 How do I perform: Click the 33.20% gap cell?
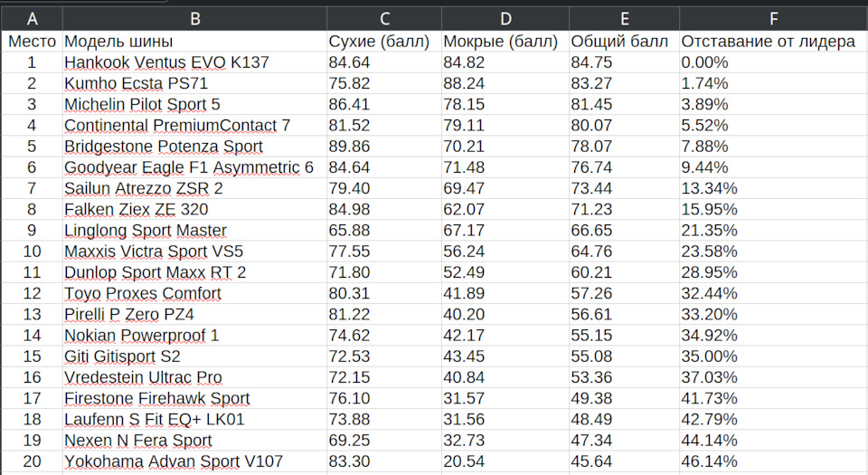click(x=773, y=315)
